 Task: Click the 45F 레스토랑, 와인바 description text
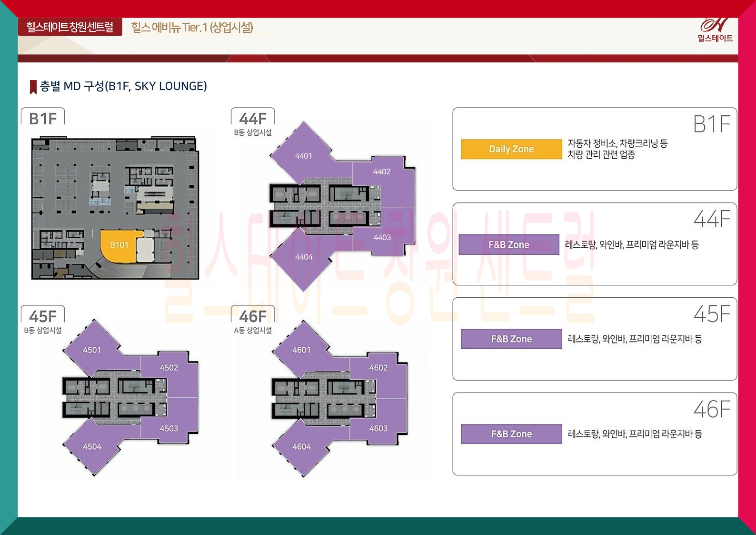point(635,339)
